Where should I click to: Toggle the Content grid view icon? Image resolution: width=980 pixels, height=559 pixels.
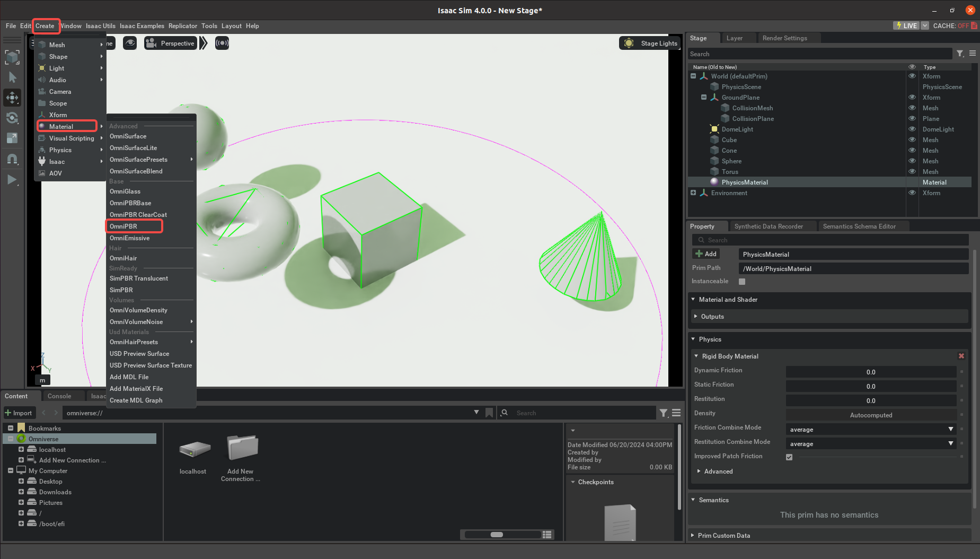click(548, 535)
